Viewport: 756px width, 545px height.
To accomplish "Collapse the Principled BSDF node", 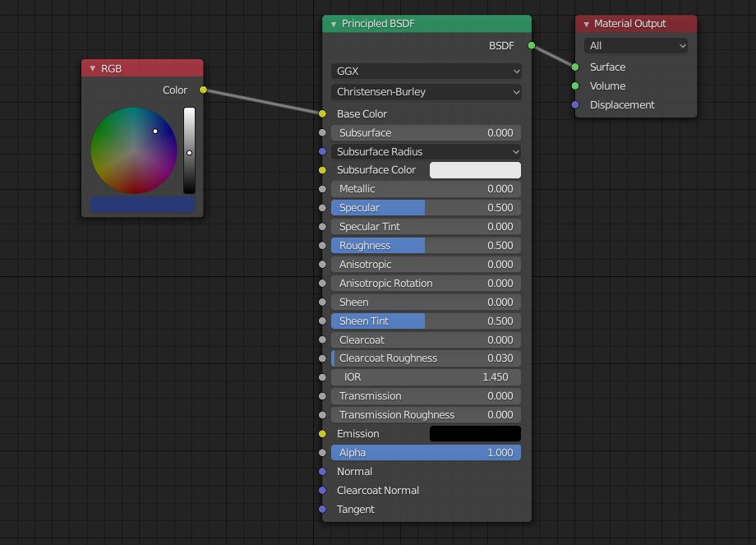I will click(x=332, y=24).
